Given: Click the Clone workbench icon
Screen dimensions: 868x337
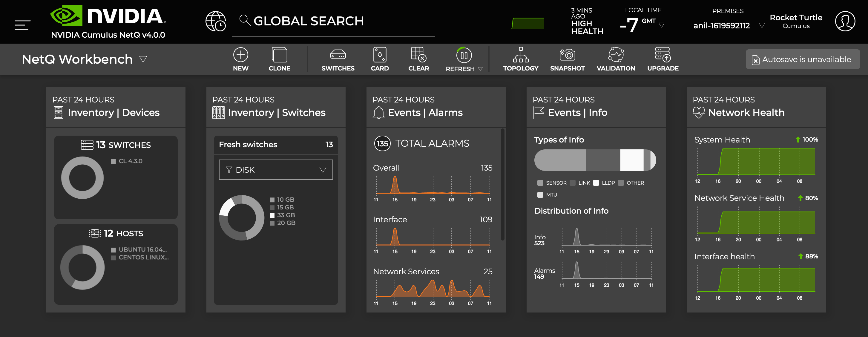Looking at the screenshot, I should click(279, 55).
